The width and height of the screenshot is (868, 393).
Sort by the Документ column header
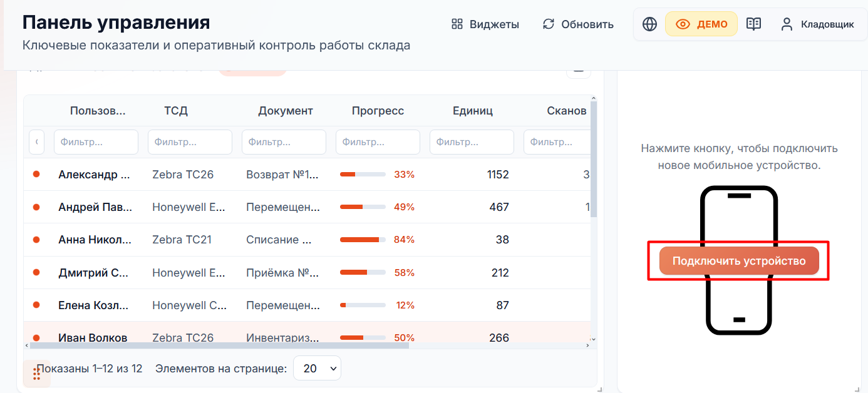(x=286, y=111)
